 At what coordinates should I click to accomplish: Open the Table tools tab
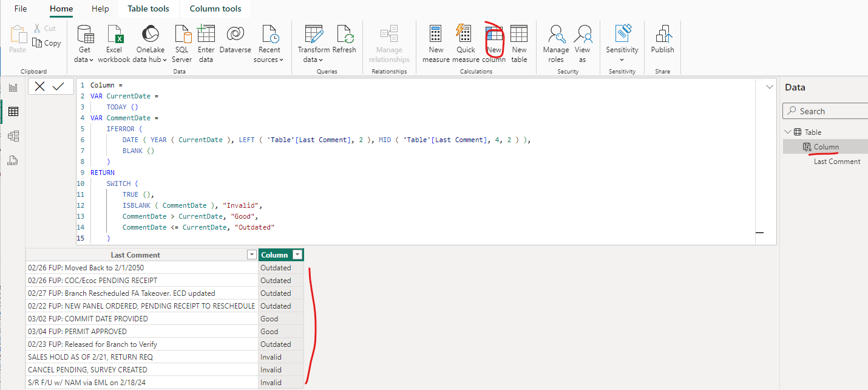click(x=148, y=9)
